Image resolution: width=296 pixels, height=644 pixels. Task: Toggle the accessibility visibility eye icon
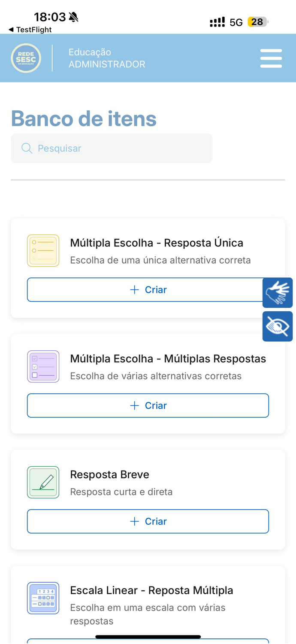coord(278,326)
